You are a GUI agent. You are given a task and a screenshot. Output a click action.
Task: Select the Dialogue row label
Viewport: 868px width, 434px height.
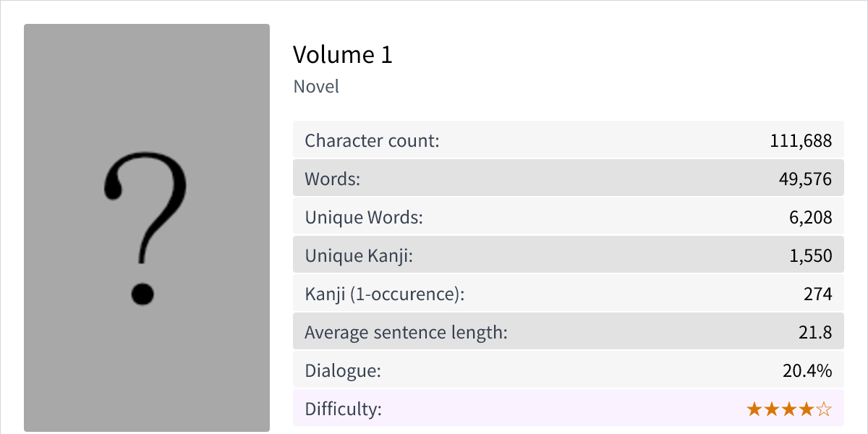tap(342, 371)
